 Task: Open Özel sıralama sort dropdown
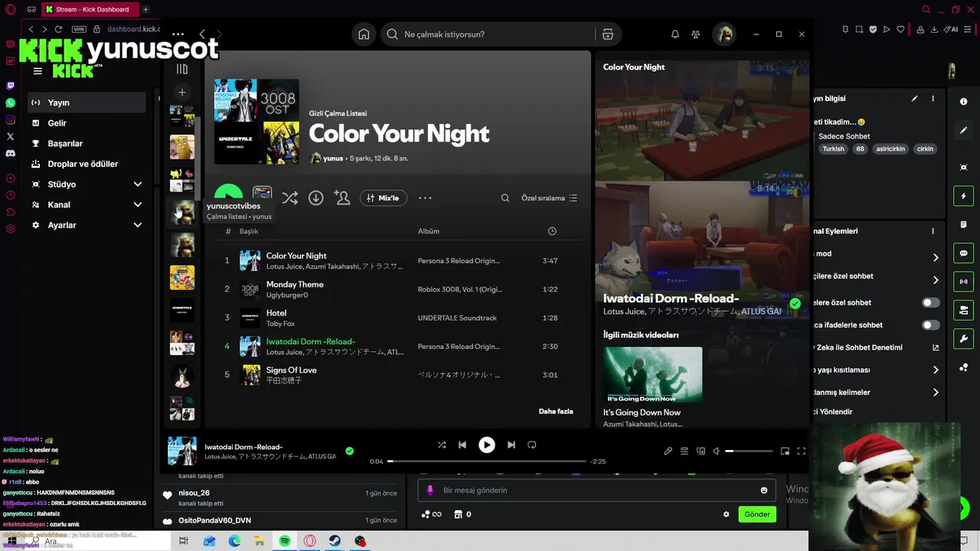(549, 198)
